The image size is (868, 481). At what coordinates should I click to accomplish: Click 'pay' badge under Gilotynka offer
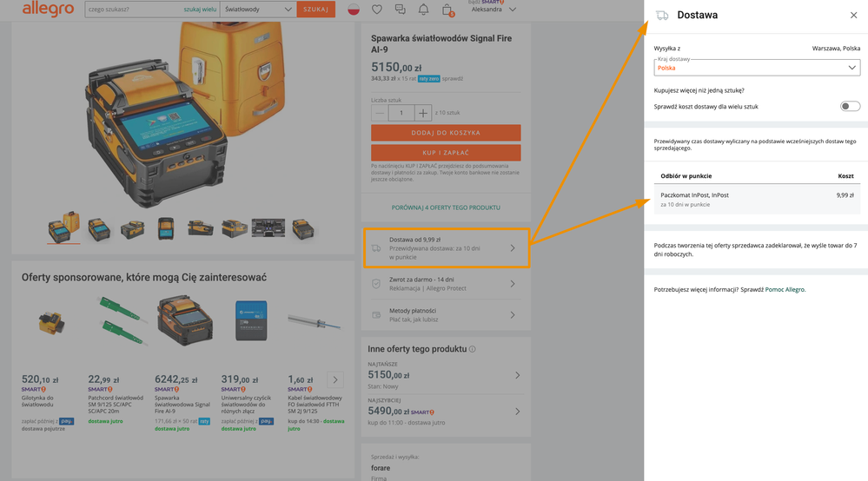pyautogui.click(x=66, y=421)
